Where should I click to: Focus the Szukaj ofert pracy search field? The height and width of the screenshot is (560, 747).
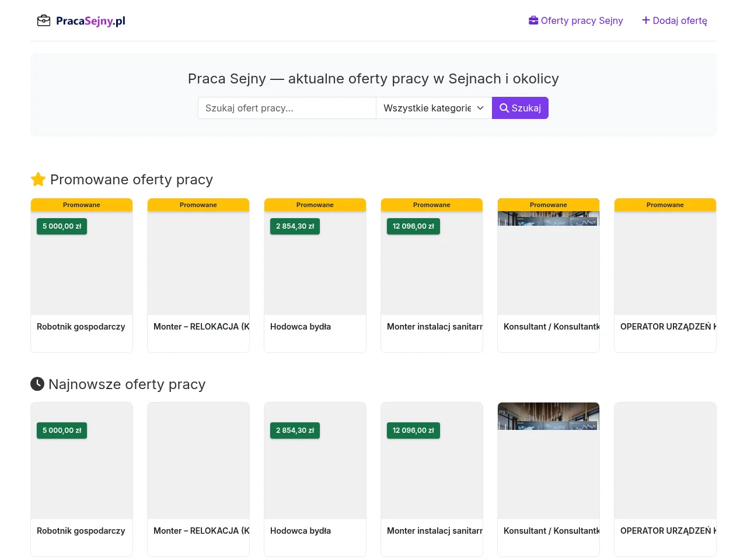coord(287,108)
